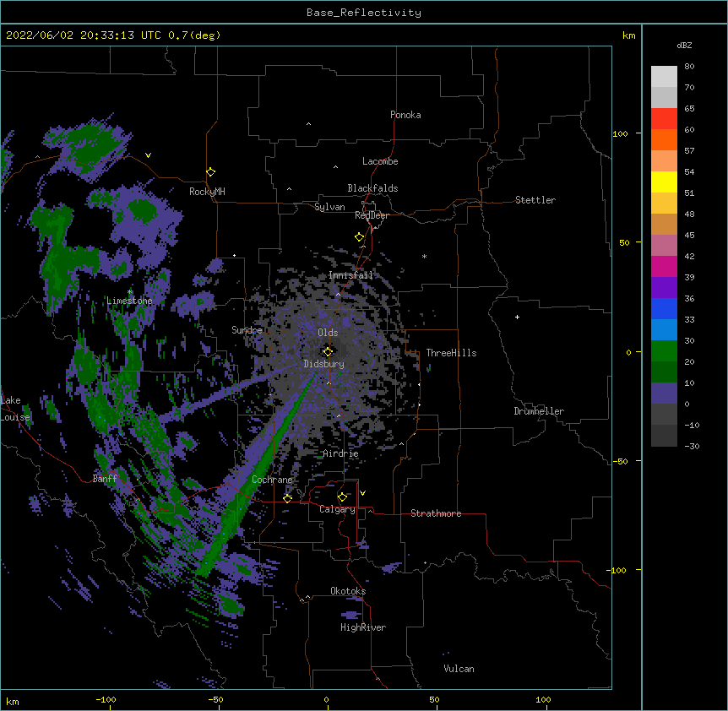Image resolution: width=728 pixels, height=711 pixels.
Task: Click the Sundre city label
Action: (247, 330)
